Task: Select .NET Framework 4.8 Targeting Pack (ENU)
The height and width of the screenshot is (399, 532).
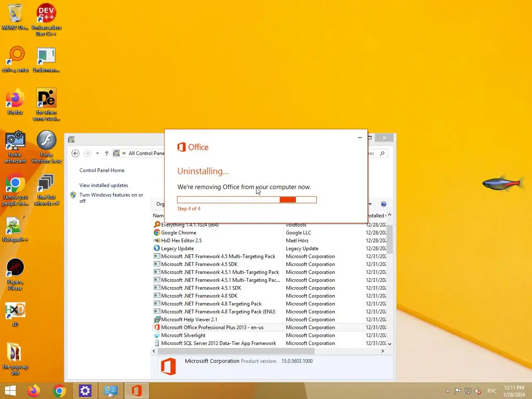Action: coord(218,312)
